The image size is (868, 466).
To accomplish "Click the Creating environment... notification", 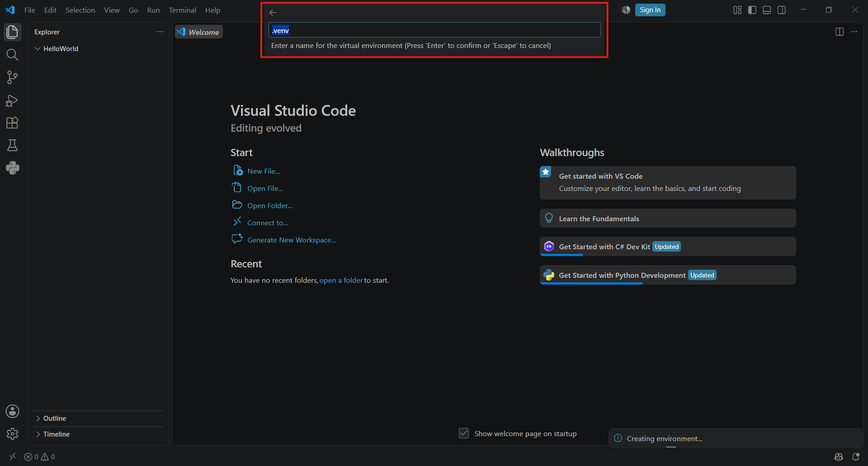I will [x=736, y=438].
